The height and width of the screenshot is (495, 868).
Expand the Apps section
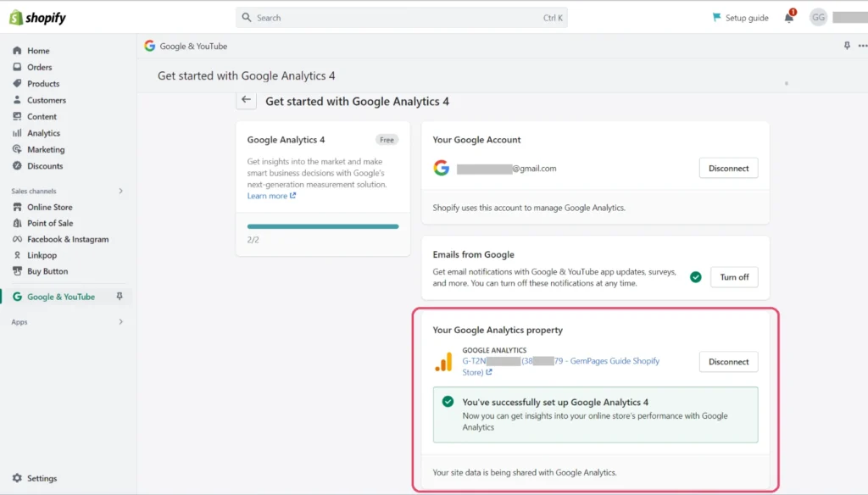click(120, 322)
